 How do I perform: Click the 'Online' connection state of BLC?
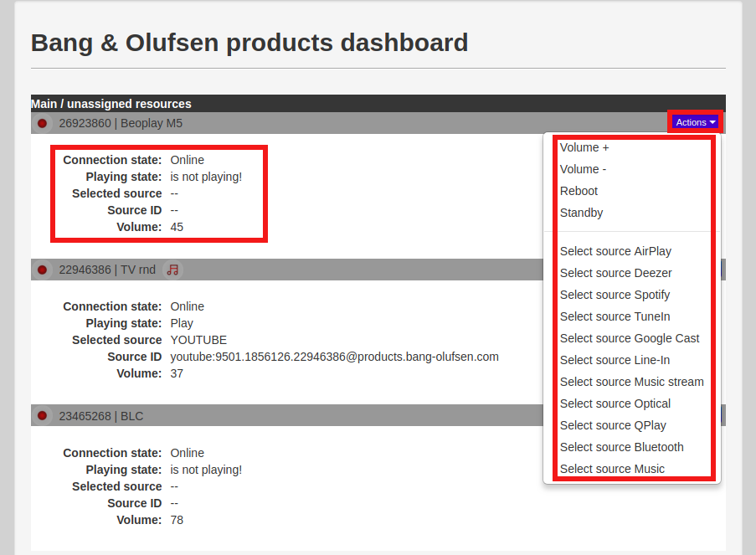[187, 453]
